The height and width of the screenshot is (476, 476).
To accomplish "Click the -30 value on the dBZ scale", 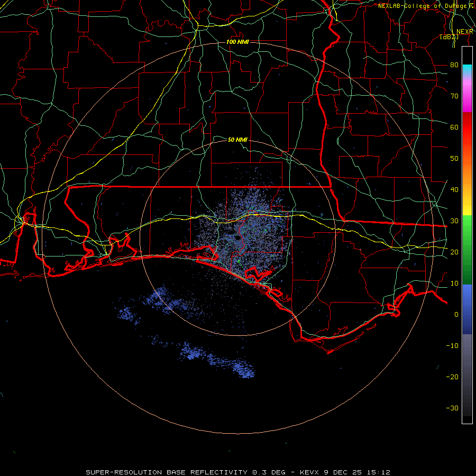I will point(452,408).
